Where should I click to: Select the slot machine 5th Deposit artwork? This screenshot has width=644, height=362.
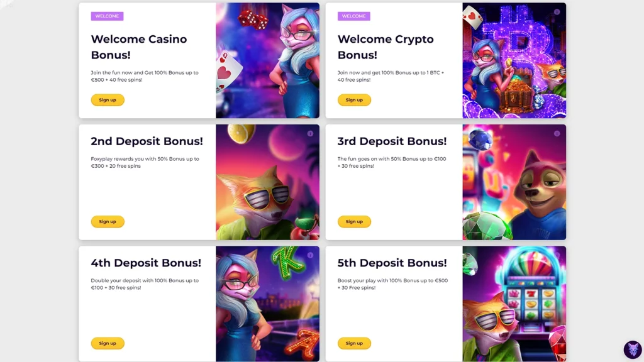(x=514, y=304)
